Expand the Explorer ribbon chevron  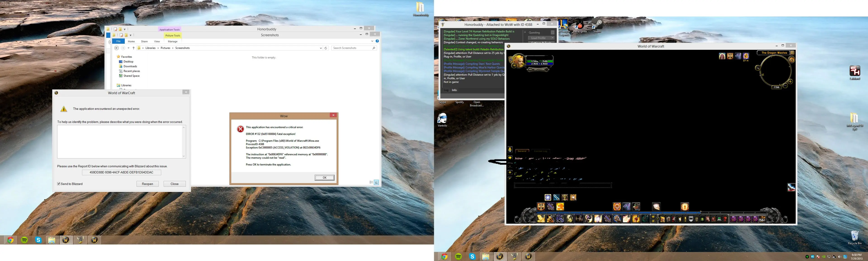tap(372, 41)
